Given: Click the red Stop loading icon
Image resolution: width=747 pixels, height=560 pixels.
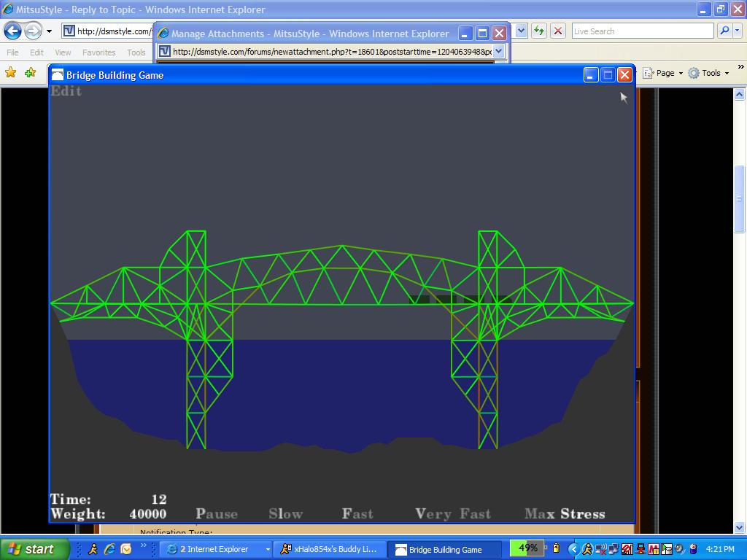Looking at the screenshot, I should (558, 31).
